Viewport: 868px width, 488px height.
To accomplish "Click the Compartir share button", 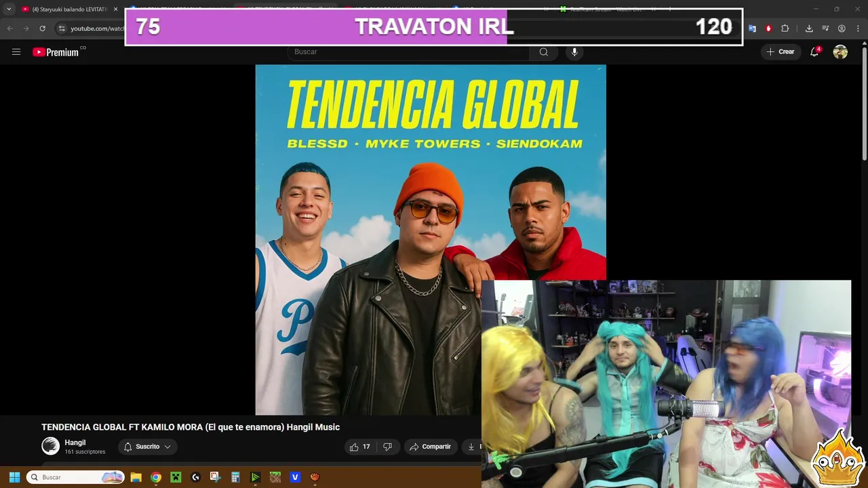I will tap(430, 447).
